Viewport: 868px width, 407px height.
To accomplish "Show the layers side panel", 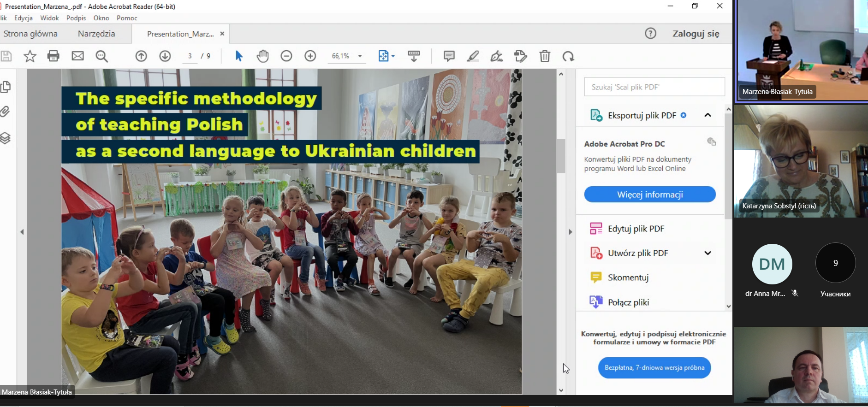I will [x=6, y=138].
